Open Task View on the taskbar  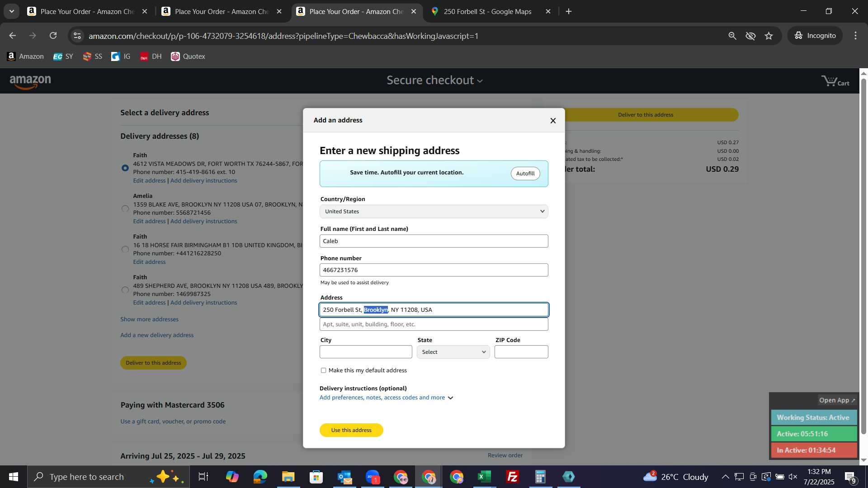(203, 477)
